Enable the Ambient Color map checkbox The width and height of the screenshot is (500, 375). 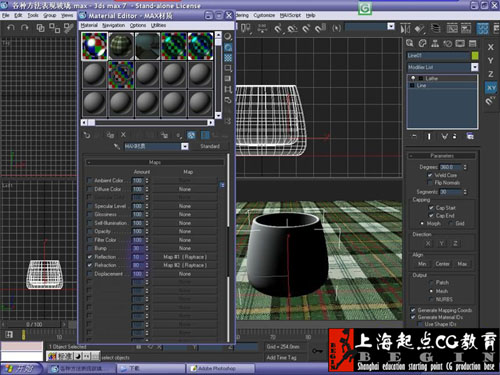tap(89, 180)
